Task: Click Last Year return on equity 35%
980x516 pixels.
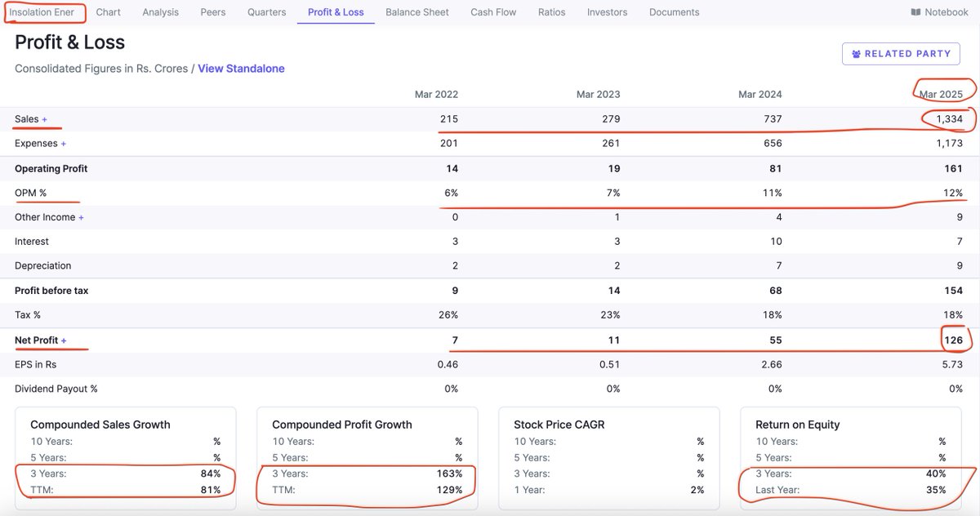Action: click(x=936, y=490)
